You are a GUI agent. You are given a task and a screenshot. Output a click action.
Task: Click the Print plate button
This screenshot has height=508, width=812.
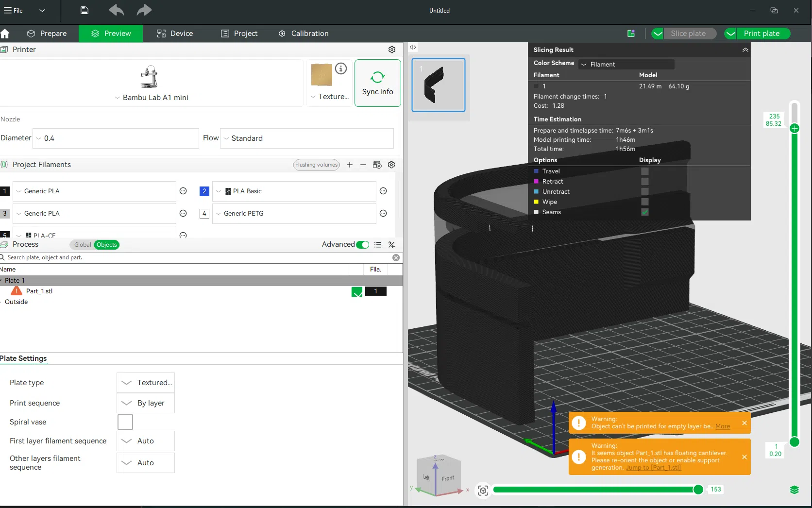point(761,34)
